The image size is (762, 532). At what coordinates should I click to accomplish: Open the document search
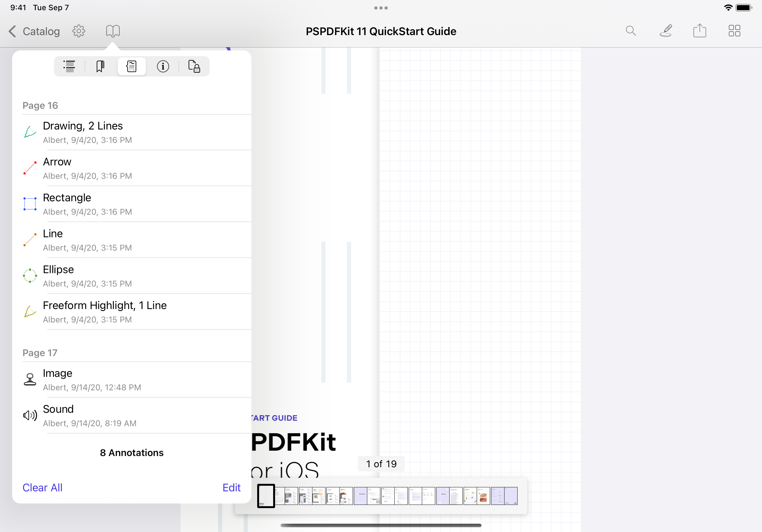tap(631, 31)
